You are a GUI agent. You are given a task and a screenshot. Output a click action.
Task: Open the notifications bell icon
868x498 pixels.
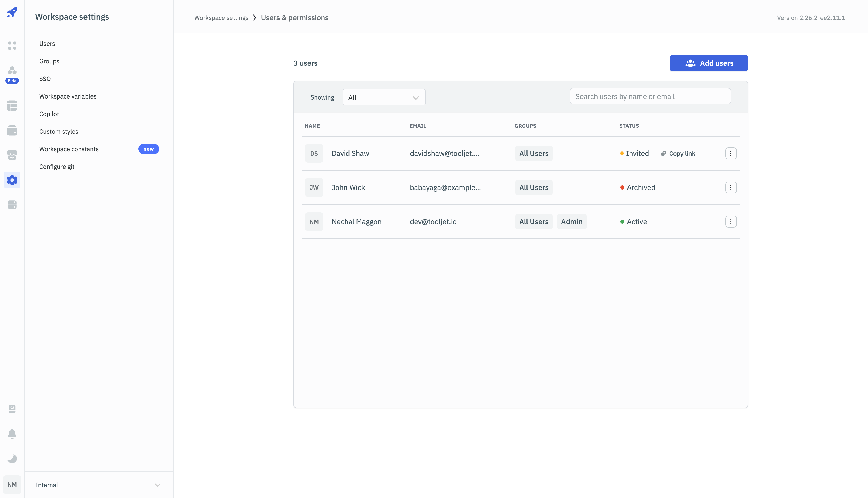[12, 434]
